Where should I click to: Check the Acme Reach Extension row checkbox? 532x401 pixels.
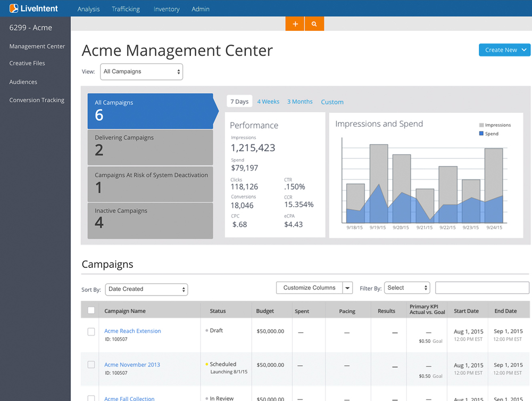coord(91,331)
